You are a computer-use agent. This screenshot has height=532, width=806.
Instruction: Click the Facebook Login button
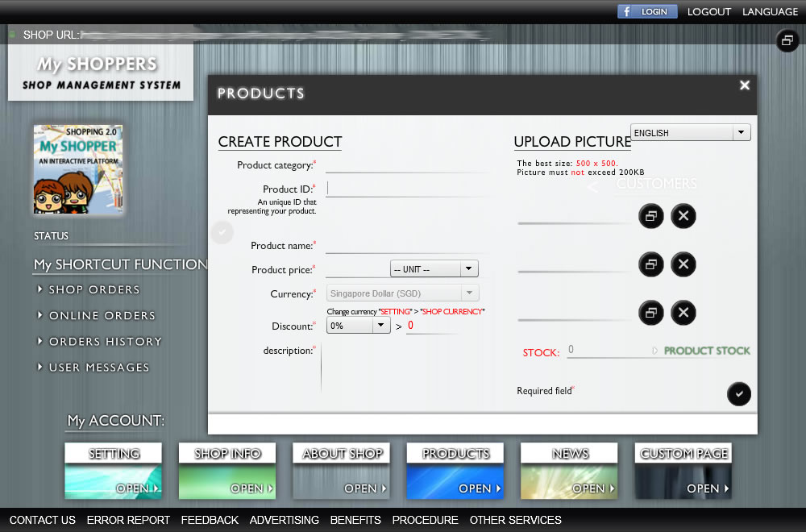click(x=647, y=11)
